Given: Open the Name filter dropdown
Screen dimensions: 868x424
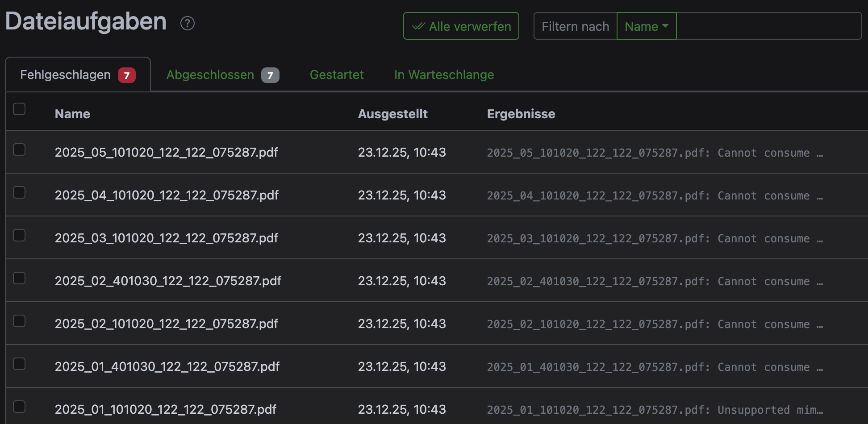Looking at the screenshot, I should [646, 26].
